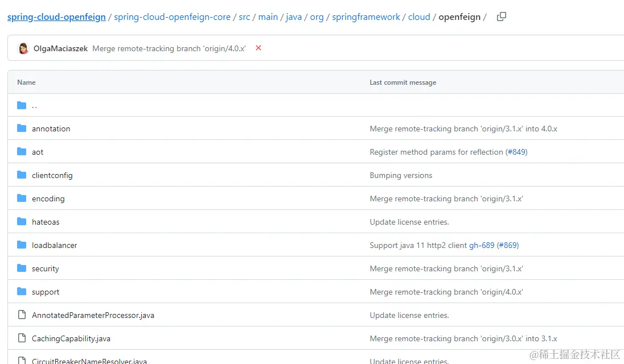
Task: Open spring-cloud-openfeign-core breadcrumb link
Action: point(173,17)
